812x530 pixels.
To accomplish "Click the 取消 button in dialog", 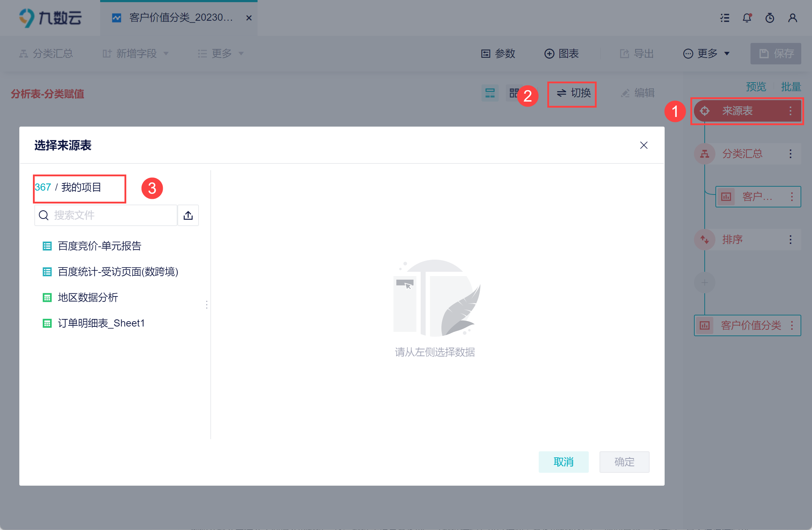I will pyautogui.click(x=563, y=462).
